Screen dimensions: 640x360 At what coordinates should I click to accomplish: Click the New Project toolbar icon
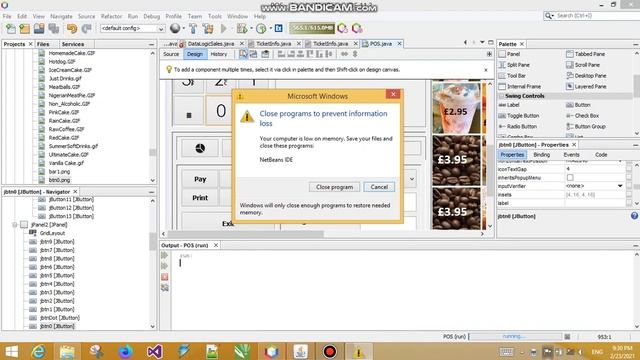click(x=24, y=29)
